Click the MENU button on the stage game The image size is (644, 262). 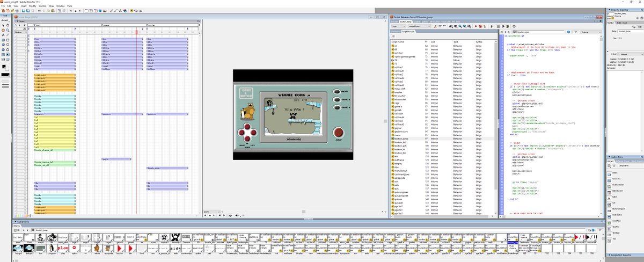tap(337, 92)
